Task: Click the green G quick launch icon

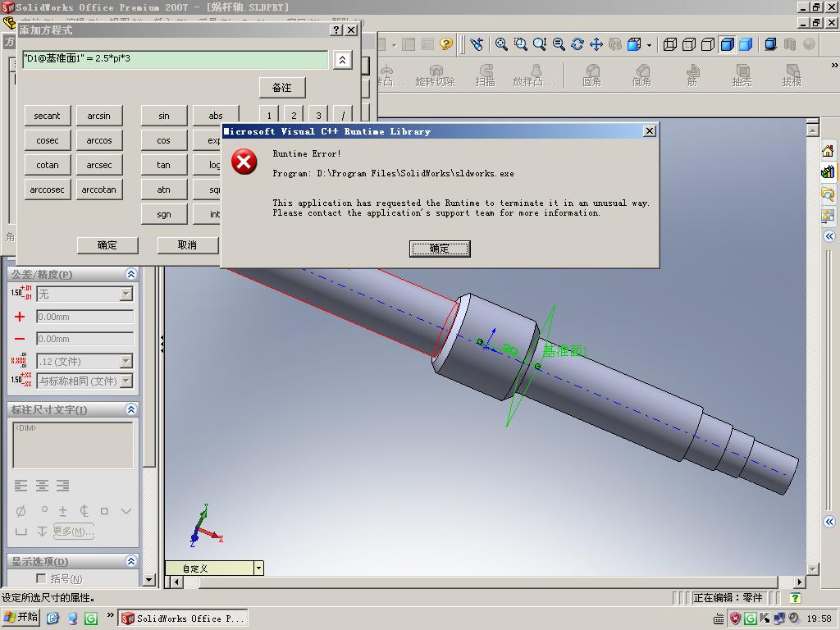Action: 91,619
